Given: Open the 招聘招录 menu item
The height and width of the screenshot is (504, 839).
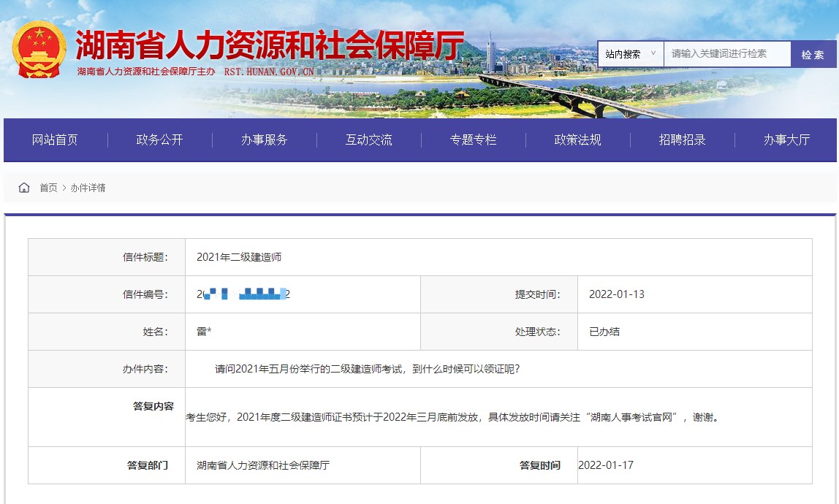Looking at the screenshot, I should [680, 140].
